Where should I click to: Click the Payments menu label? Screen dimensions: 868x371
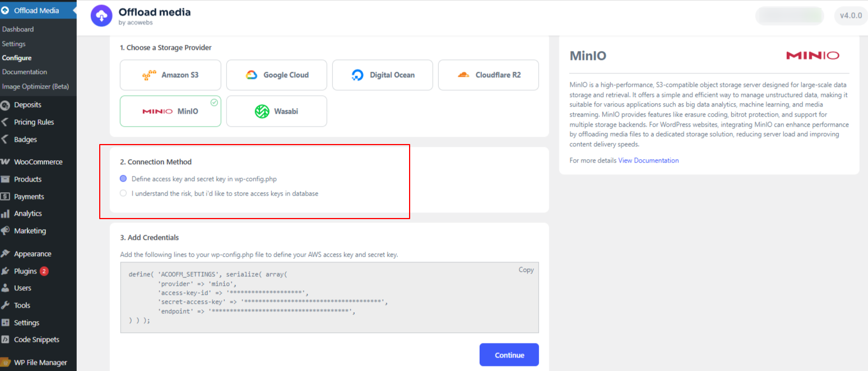coord(29,197)
